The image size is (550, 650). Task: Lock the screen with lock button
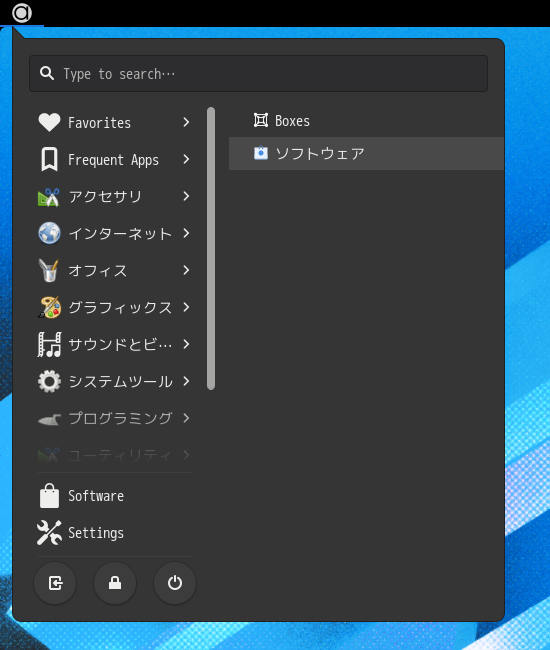(115, 583)
